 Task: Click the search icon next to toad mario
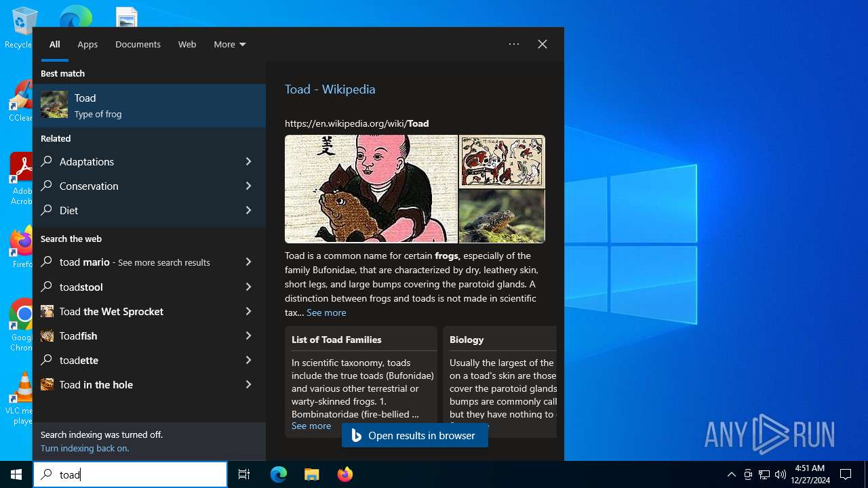click(x=47, y=262)
